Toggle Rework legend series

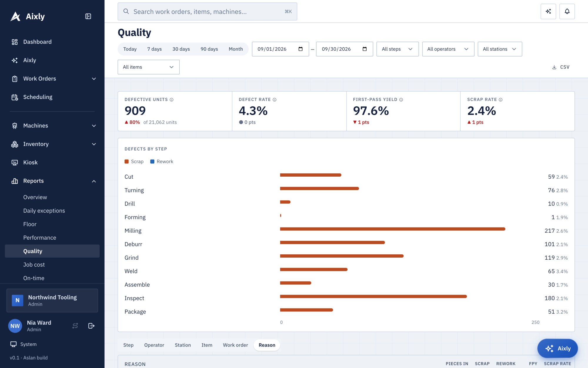click(x=162, y=162)
